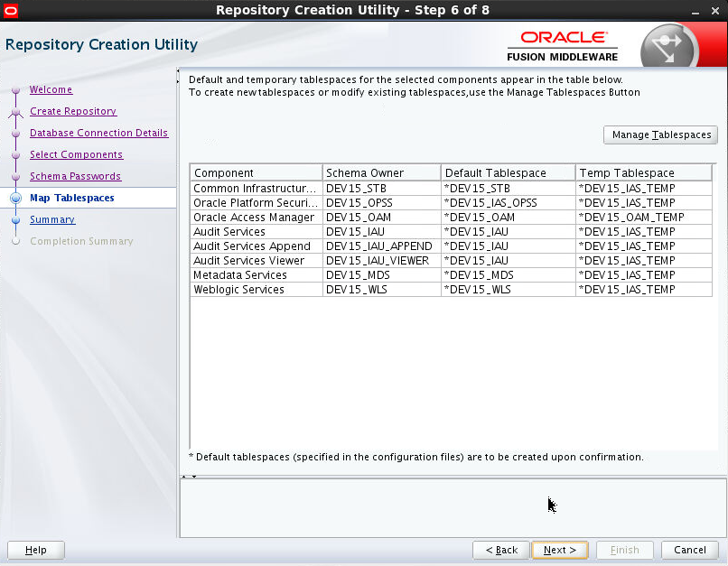The height and width of the screenshot is (566, 728).
Task: Select the Audit Services component cell
Action: pyautogui.click(x=257, y=231)
